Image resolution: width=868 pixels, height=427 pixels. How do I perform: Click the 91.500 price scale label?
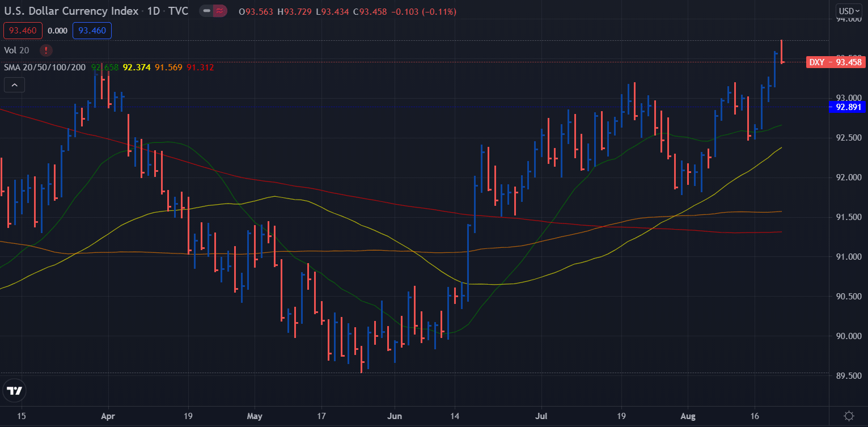tap(849, 217)
